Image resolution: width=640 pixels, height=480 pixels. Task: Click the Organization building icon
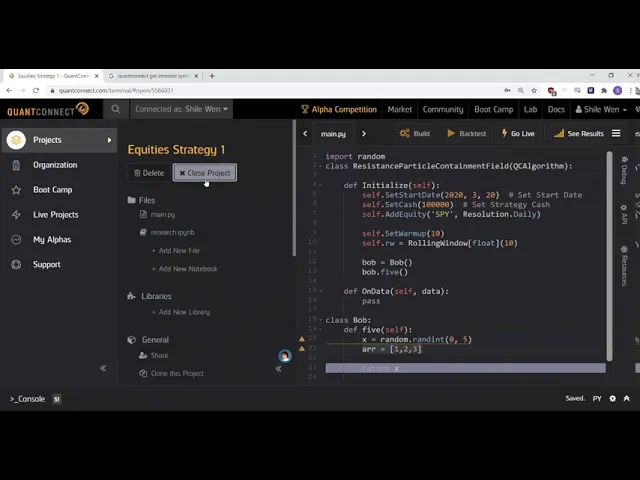(16, 165)
